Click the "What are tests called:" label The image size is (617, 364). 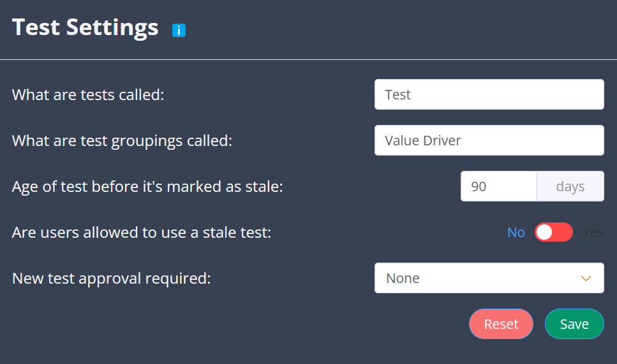point(88,95)
